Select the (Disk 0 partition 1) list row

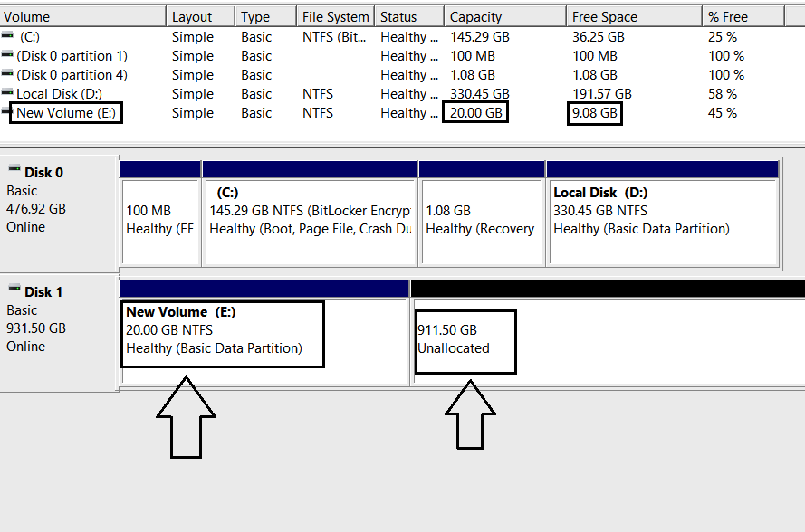point(402,56)
